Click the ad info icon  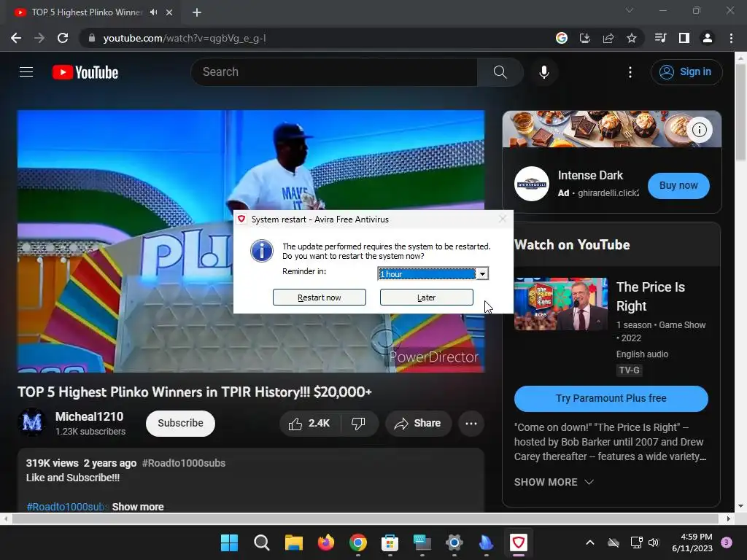699,130
